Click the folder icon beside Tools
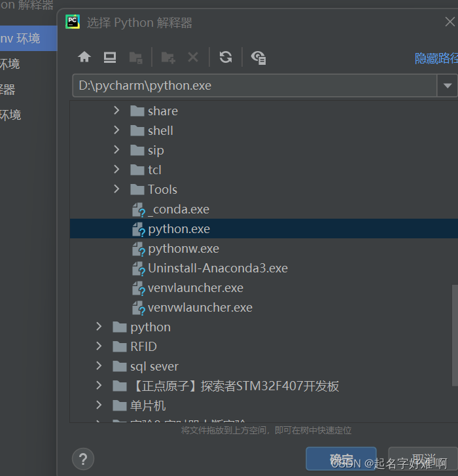458x476 pixels. pyautogui.click(x=137, y=190)
